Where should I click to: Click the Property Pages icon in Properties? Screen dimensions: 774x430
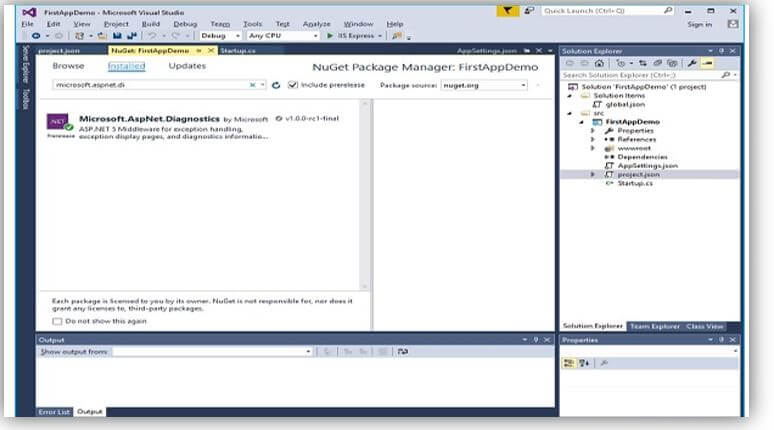click(x=604, y=363)
